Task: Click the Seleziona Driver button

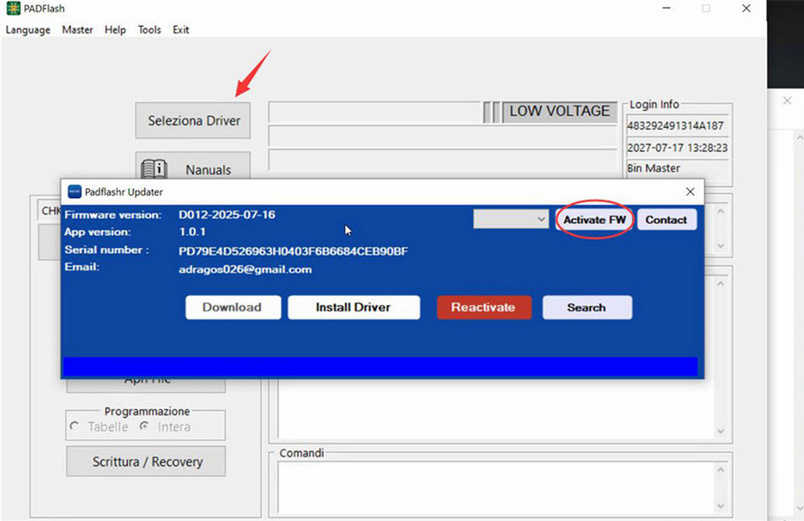Action: (x=193, y=121)
